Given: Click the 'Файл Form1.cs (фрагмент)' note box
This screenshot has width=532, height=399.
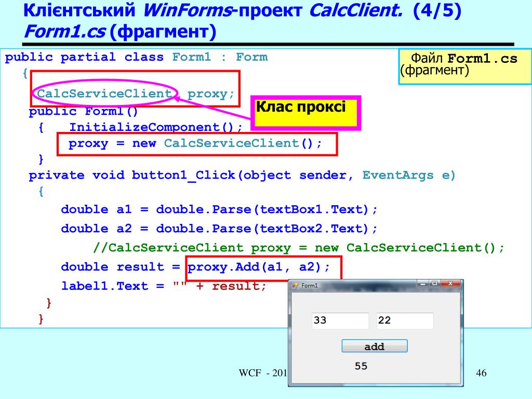Looking at the screenshot, I should (x=465, y=66).
